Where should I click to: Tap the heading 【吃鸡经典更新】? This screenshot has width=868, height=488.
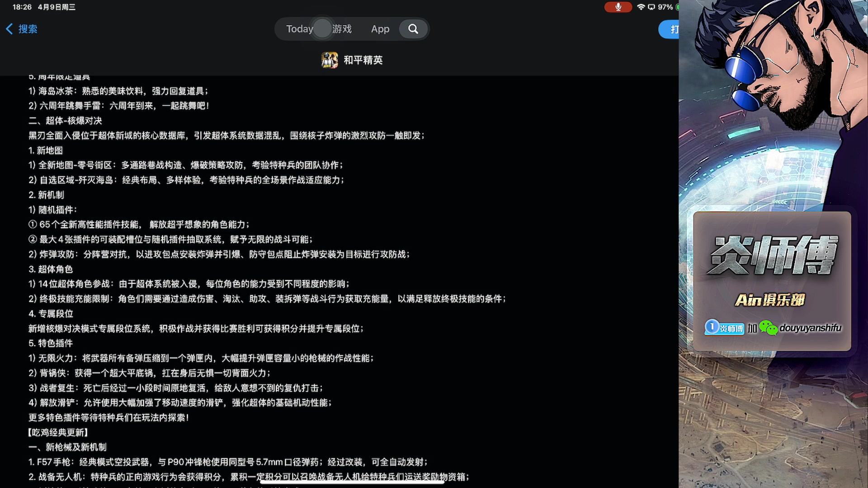58,433
